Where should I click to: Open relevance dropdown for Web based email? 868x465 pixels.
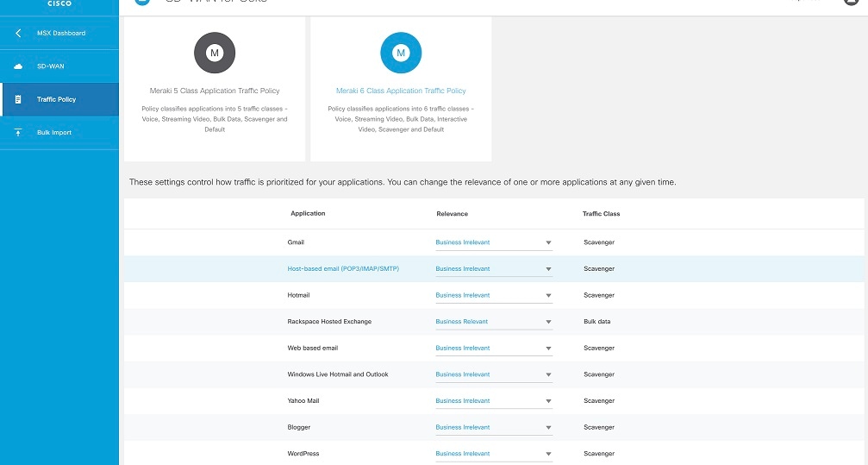494,348
